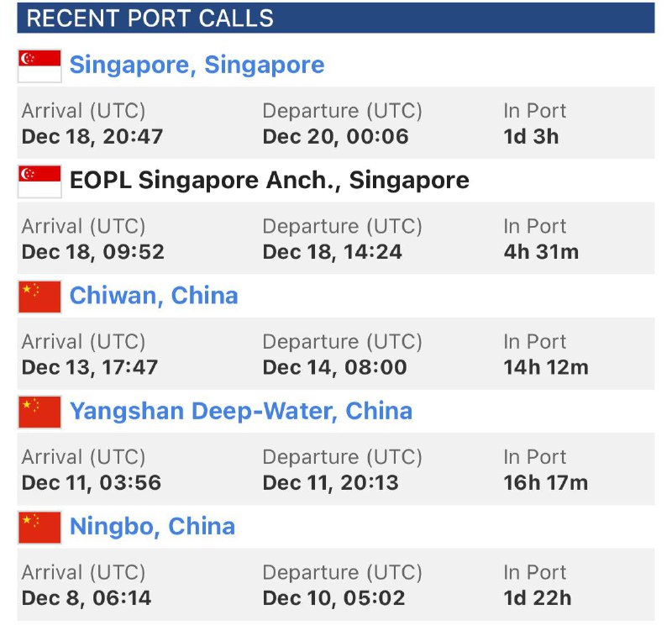
Task: Click the 1d 3h in-port duration
Action: (x=531, y=136)
